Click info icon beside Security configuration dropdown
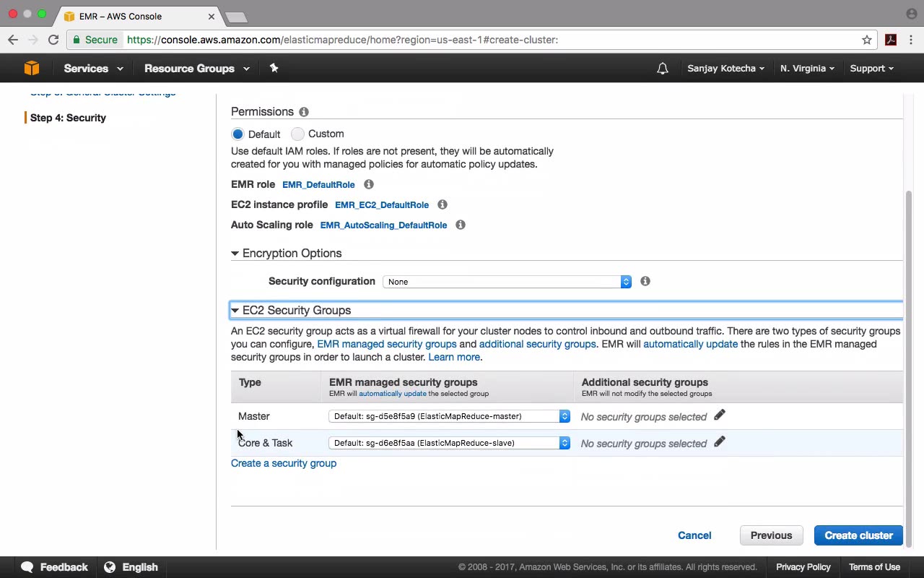Image resolution: width=924 pixels, height=578 pixels. [645, 281]
